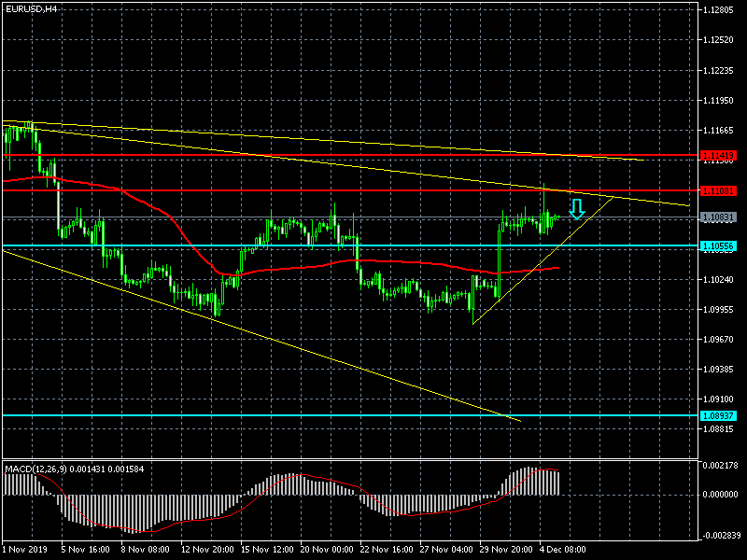
Task: Click the 27 Nov 04:00 time label
Action: 446,550
